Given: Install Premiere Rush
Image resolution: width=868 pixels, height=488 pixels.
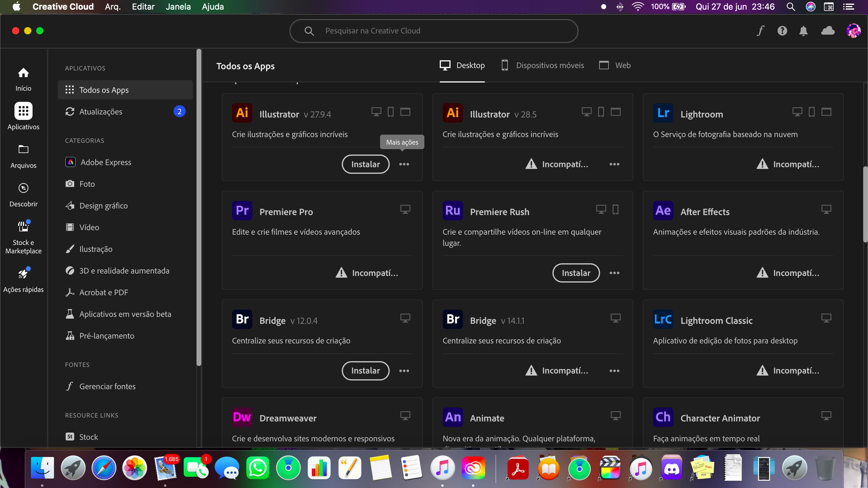Looking at the screenshot, I should (x=576, y=273).
